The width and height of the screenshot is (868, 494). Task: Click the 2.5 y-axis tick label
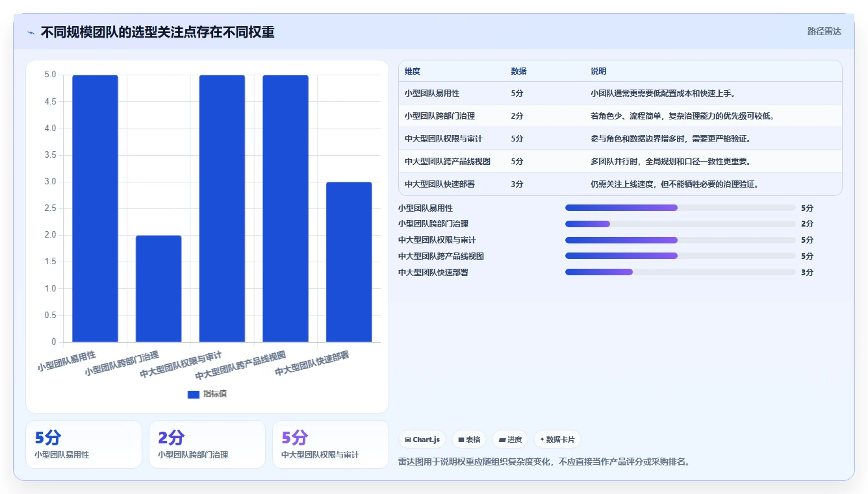tap(50, 208)
